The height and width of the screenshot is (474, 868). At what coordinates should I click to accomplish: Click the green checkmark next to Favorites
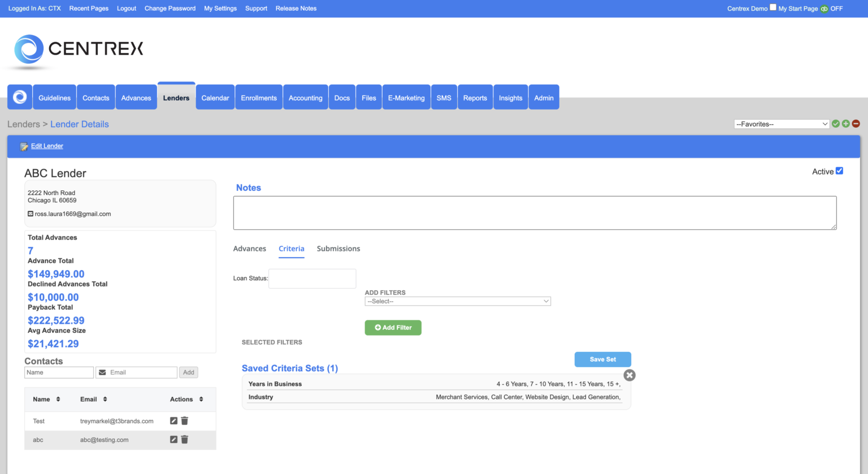click(x=836, y=123)
